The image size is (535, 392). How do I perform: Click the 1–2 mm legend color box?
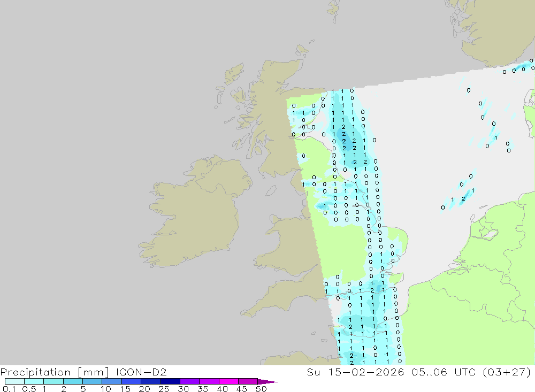point(53,381)
